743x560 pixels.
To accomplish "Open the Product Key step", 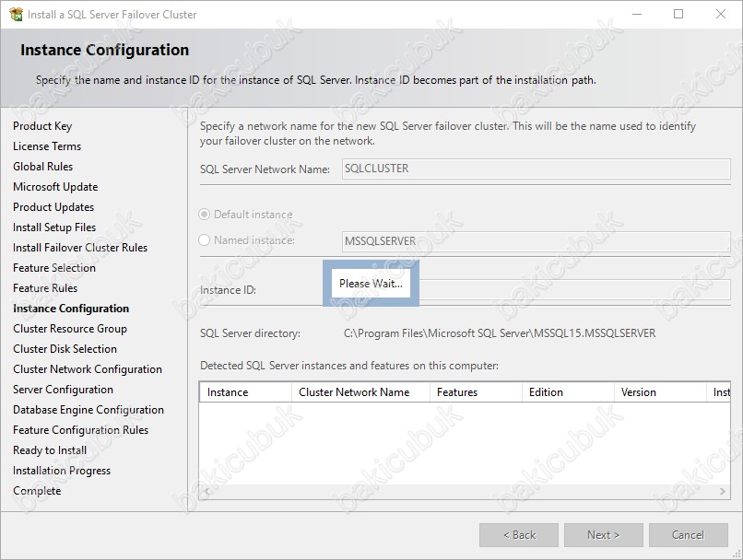I will coord(42,126).
